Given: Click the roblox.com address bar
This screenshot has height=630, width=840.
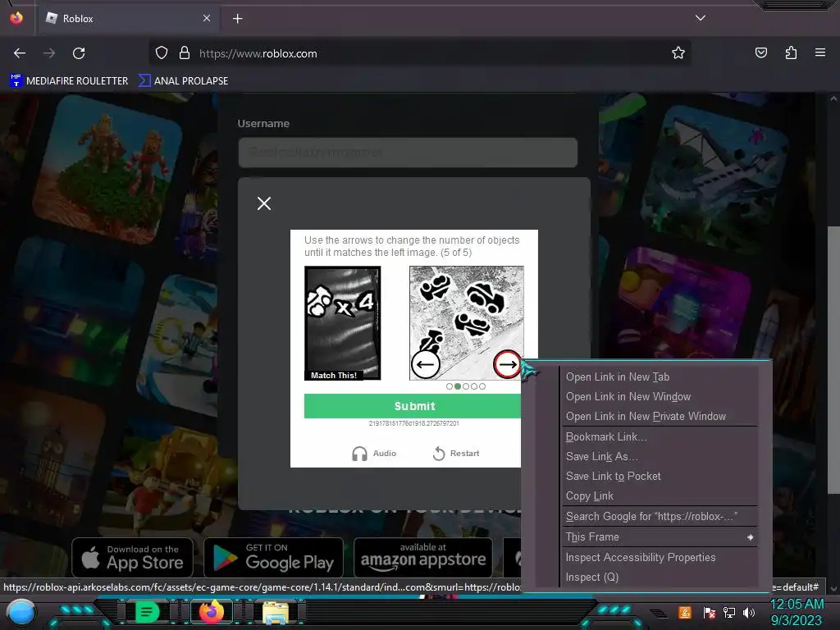Looking at the screenshot, I should tap(419, 53).
